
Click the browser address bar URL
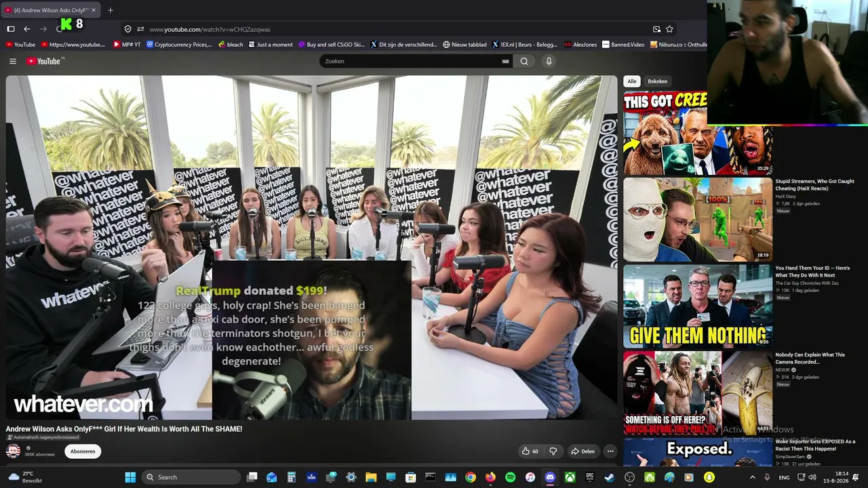coord(210,30)
